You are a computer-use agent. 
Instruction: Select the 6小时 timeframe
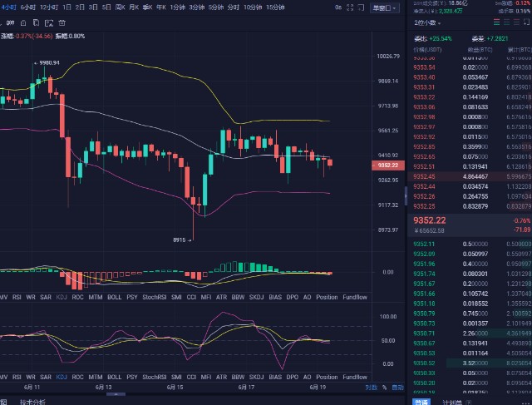point(27,7)
